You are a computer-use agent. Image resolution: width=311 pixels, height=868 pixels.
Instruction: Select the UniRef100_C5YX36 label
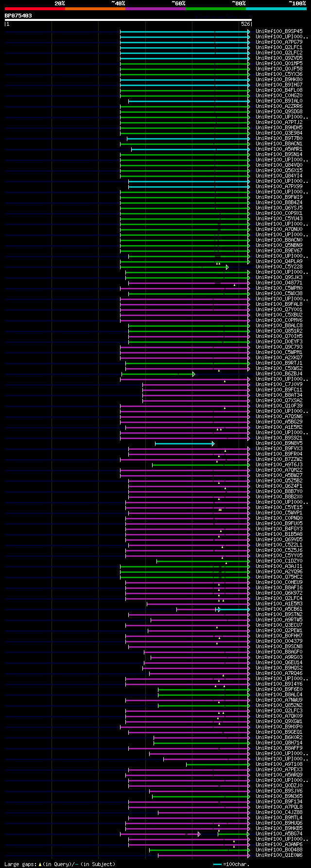coord(279,74)
